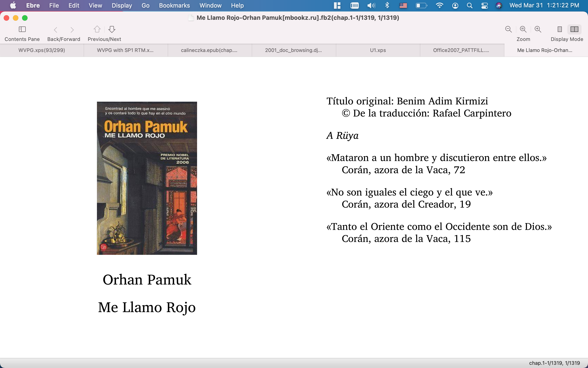Click 'Corán, azora del Creador, 19' line

point(406,204)
